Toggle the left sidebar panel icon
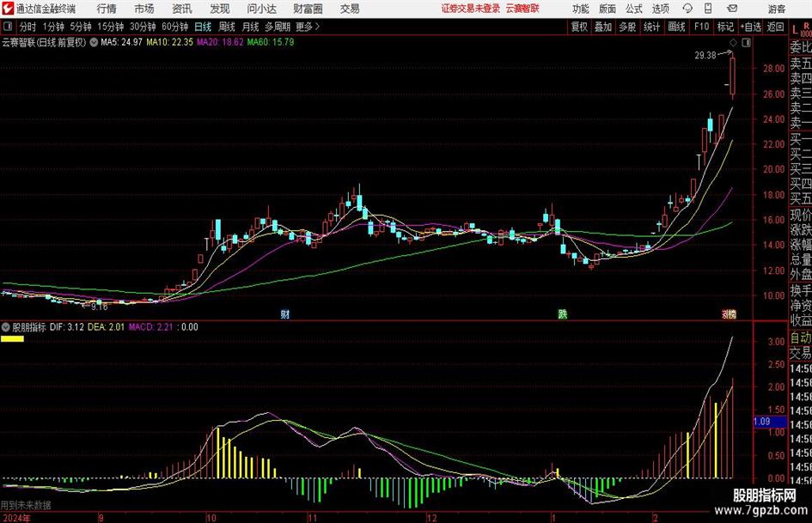The width and height of the screenshot is (812, 523). [8, 27]
